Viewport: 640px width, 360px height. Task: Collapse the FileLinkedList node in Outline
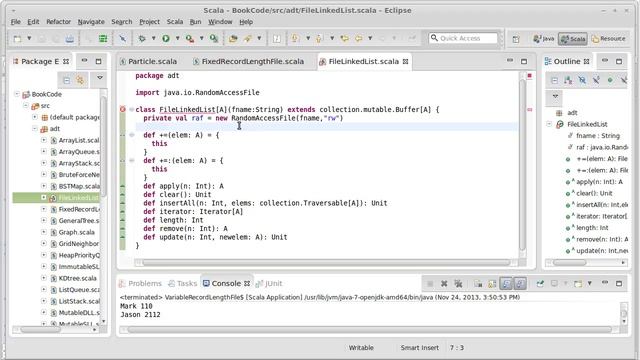coord(549,124)
